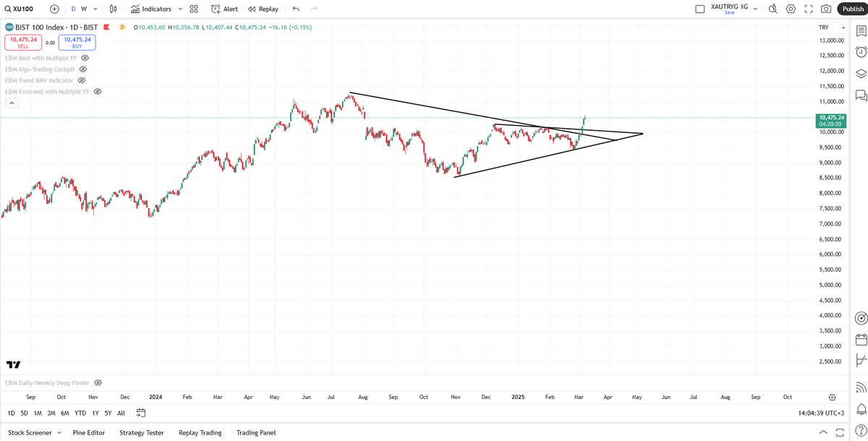Open candlestick chart type selector
The image size is (868, 441).
pyautogui.click(x=113, y=9)
